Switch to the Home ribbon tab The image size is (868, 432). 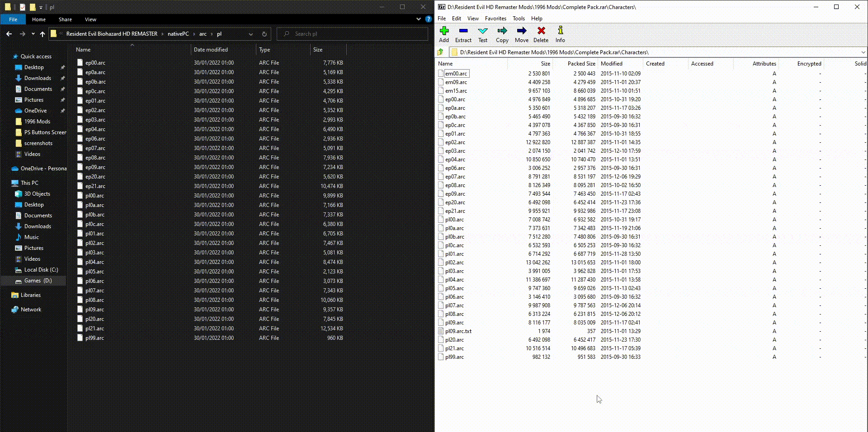click(x=39, y=19)
